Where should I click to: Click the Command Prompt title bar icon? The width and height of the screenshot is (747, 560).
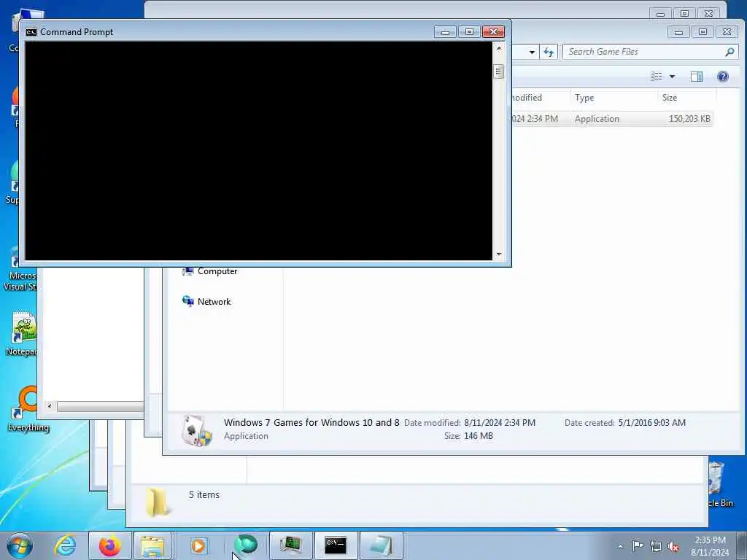pos(31,32)
